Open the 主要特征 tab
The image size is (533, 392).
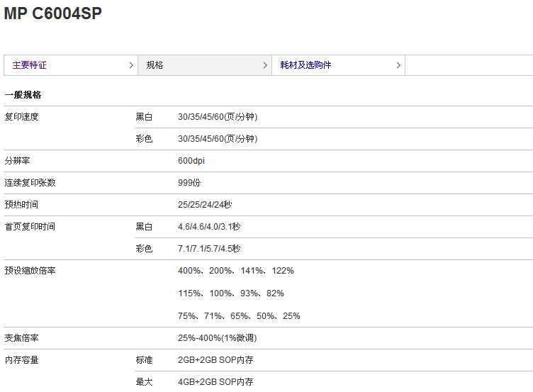pyautogui.click(x=29, y=65)
